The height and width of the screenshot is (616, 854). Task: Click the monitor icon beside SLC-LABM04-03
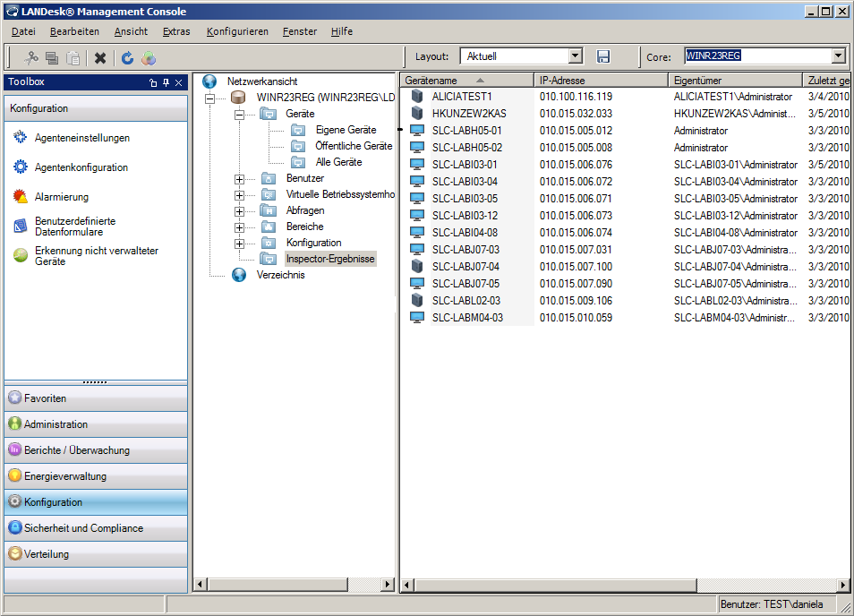coord(417,317)
